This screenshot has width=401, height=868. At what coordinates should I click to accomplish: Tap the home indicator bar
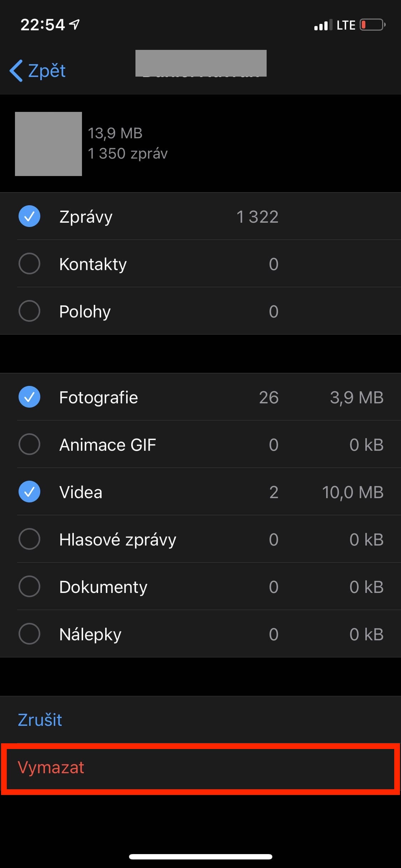tap(201, 857)
